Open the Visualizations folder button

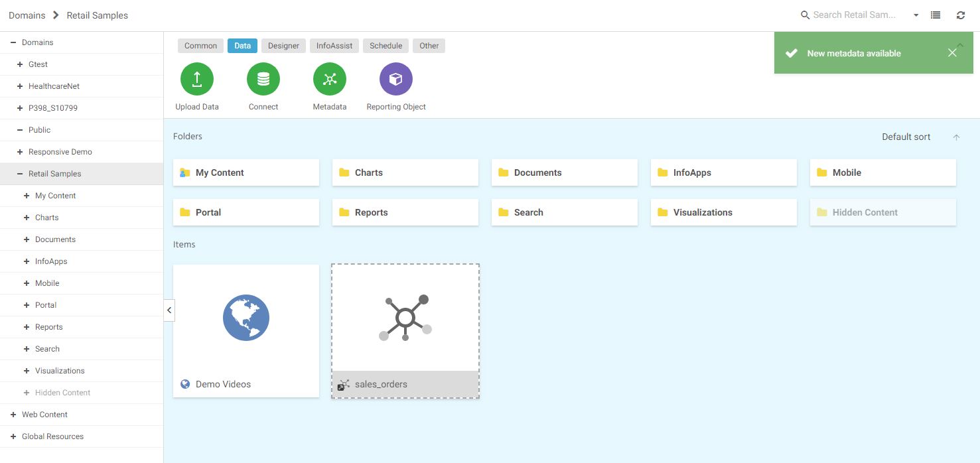(x=724, y=212)
